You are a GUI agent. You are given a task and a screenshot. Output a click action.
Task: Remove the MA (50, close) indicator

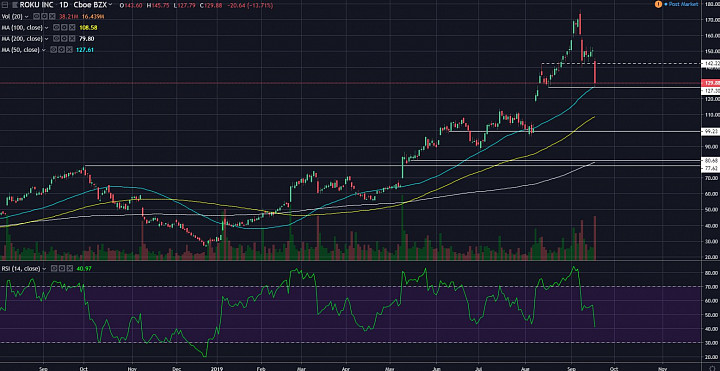point(69,50)
